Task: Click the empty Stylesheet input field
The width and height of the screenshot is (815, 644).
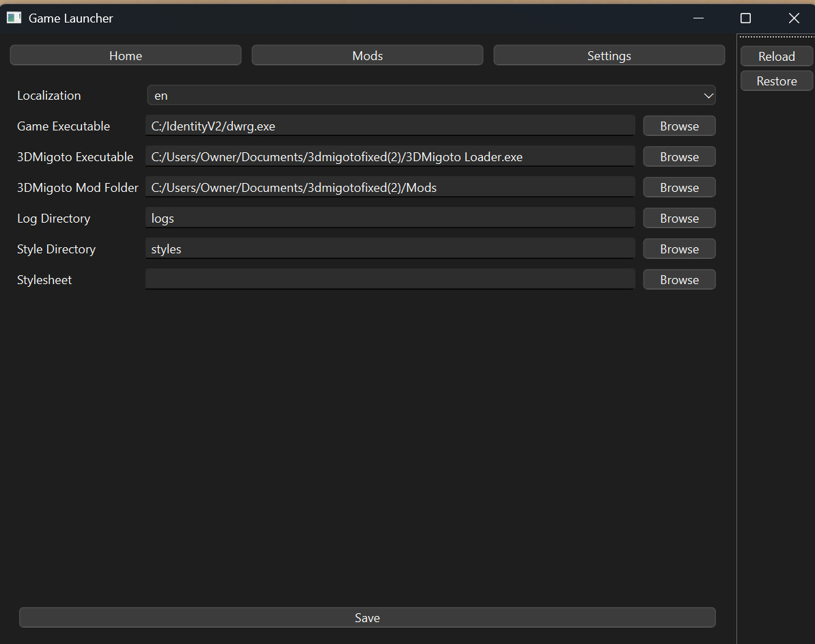Action: tap(389, 279)
